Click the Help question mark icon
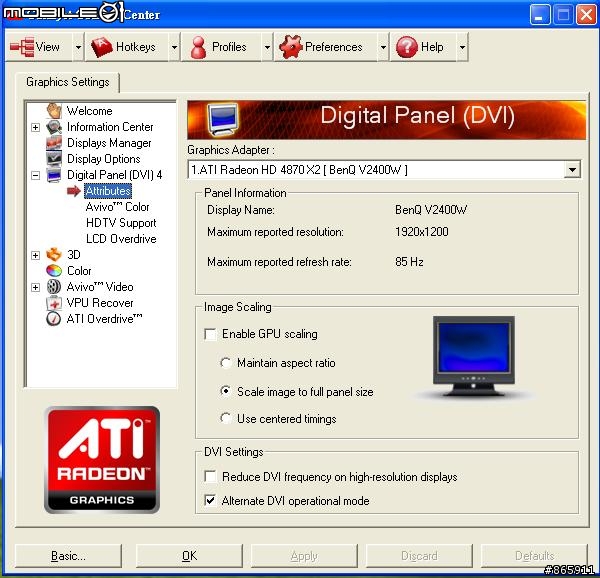This screenshot has height=578, width=600. point(406,47)
